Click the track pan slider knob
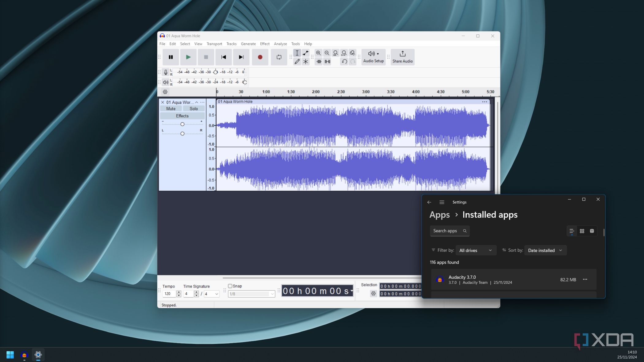 (182, 134)
